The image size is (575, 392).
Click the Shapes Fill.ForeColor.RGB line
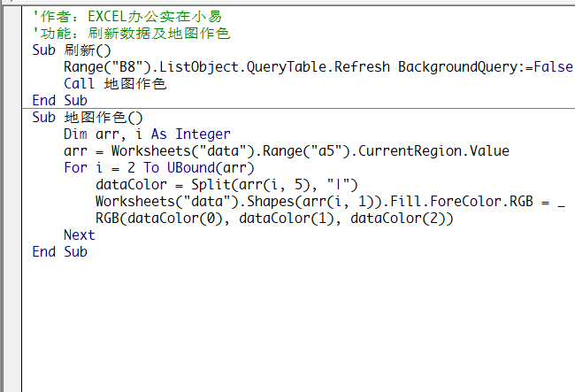pos(330,202)
